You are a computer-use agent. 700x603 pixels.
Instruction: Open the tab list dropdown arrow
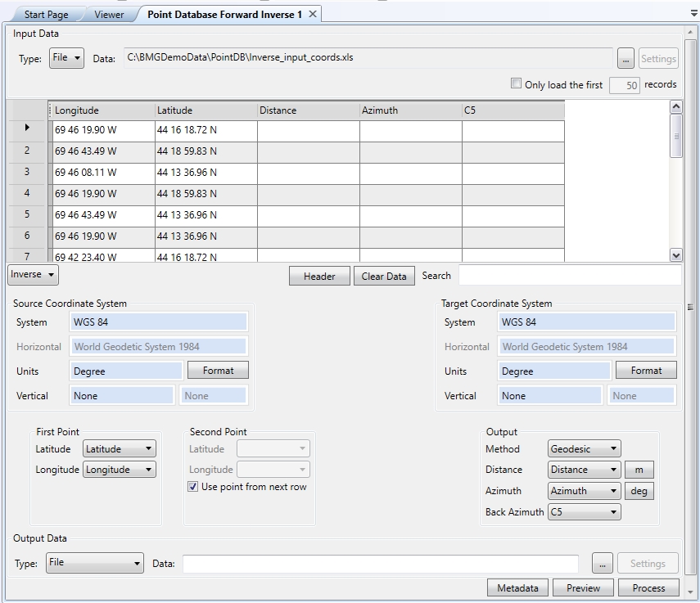[693, 15]
